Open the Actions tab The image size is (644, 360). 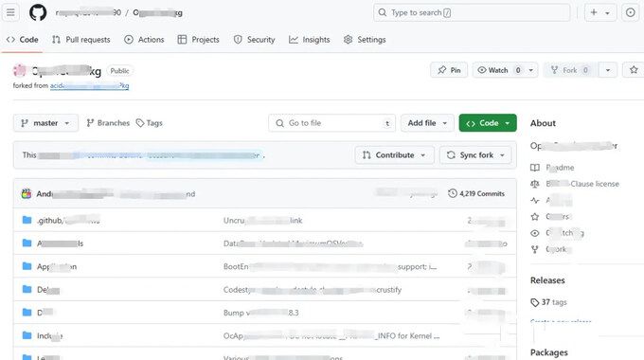click(144, 40)
